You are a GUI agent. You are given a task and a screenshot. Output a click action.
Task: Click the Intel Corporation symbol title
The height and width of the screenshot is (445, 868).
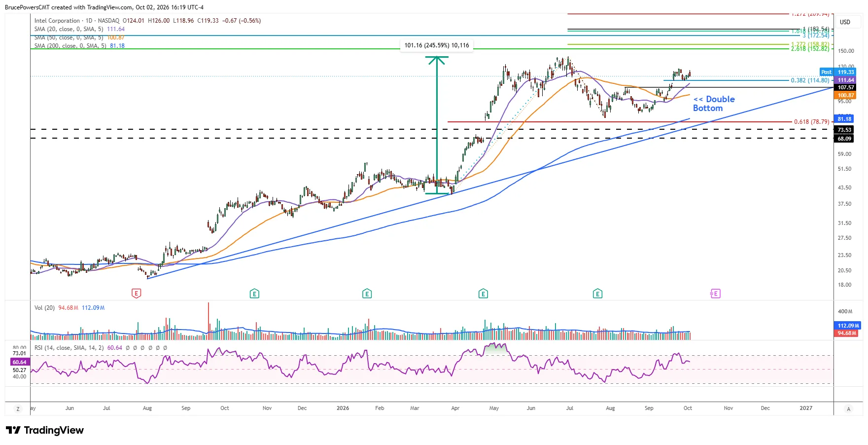tap(57, 21)
